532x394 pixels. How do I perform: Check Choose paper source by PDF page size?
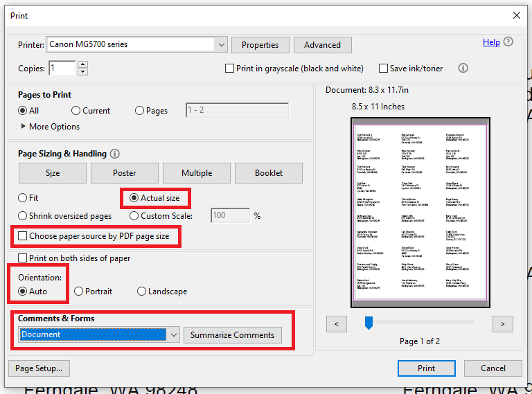coord(24,236)
